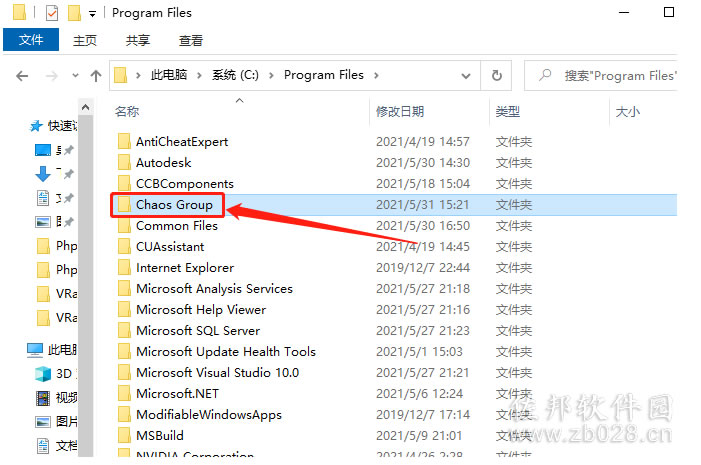Open the properties quick access icon
The image size is (701, 465).
click(x=52, y=13)
